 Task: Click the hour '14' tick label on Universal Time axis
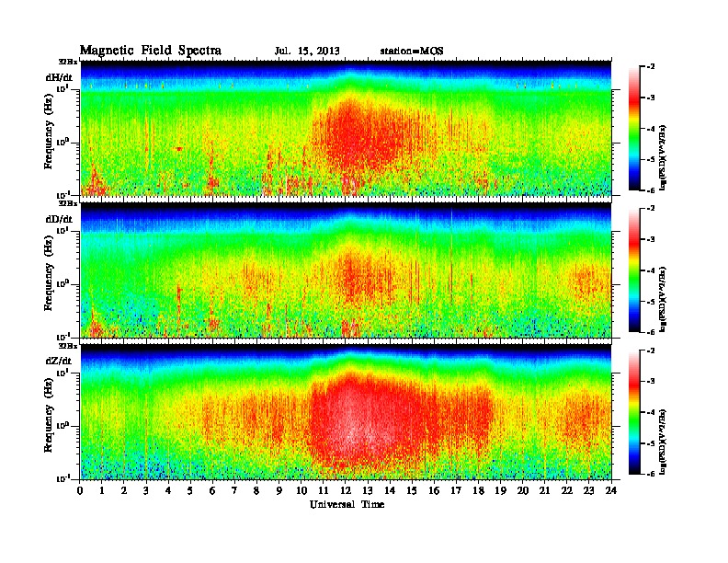click(x=390, y=491)
